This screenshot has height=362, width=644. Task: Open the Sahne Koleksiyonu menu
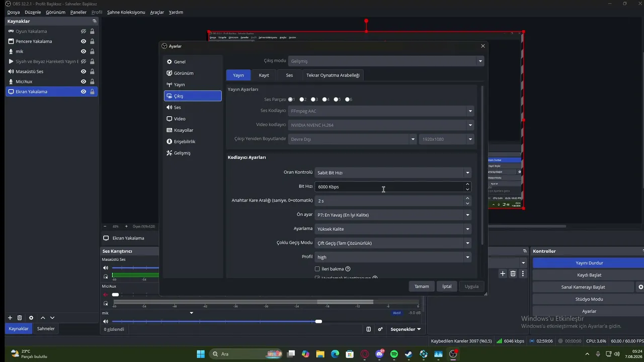[x=126, y=12]
